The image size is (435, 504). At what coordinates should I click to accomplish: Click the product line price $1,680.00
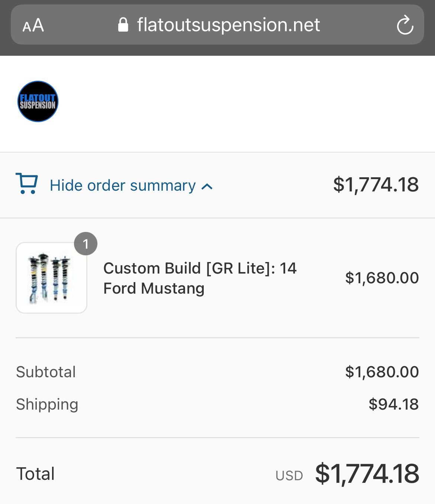pos(382,278)
